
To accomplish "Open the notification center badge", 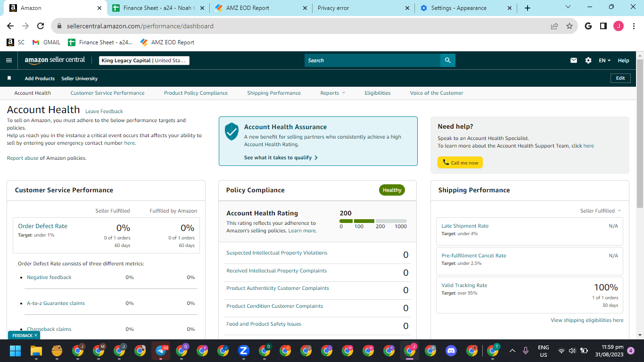I will pyautogui.click(x=631, y=351).
